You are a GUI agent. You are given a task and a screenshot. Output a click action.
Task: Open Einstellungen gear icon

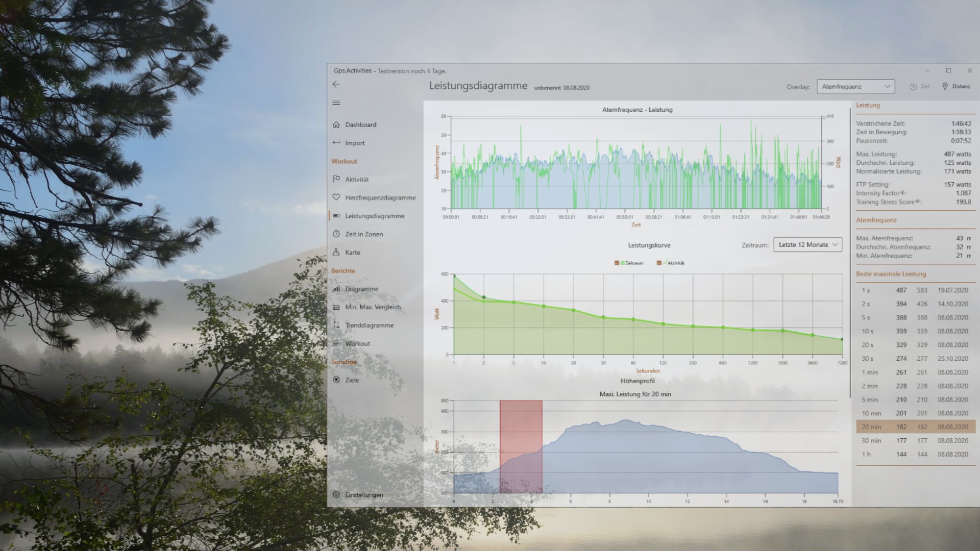[336, 495]
